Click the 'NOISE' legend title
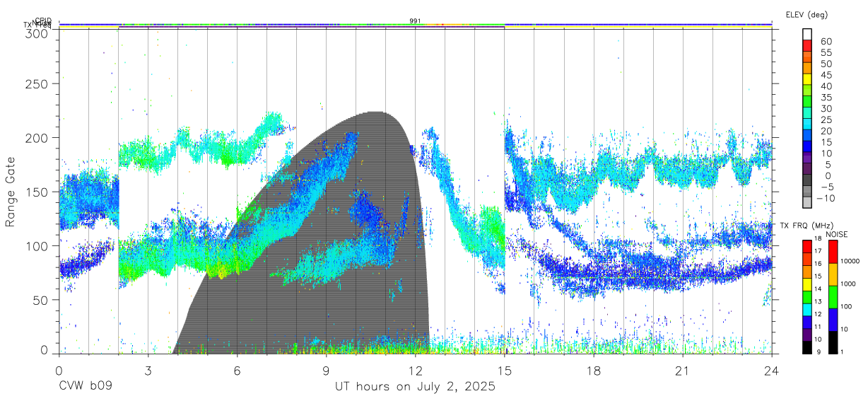The width and height of the screenshot is (868, 401). (x=838, y=233)
